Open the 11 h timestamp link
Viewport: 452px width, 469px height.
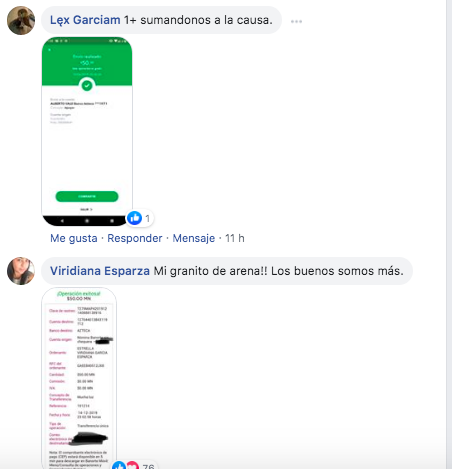(235, 238)
